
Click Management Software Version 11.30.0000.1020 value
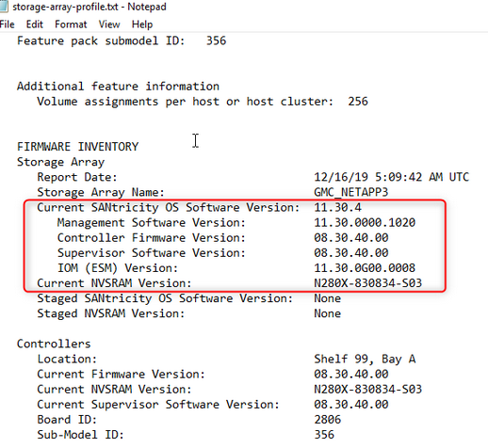tap(365, 222)
